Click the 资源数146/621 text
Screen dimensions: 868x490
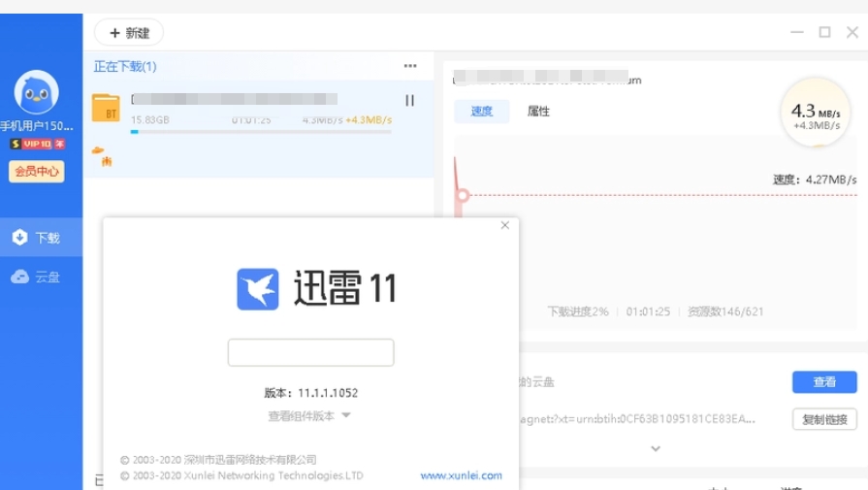[x=725, y=311]
